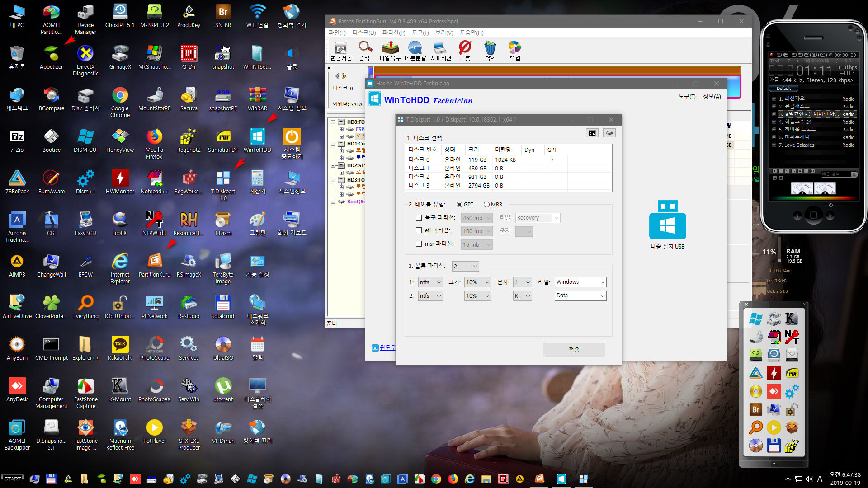Open the 450 mb recovery size dropdown
This screenshot has width=868, height=488.
coord(476,218)
